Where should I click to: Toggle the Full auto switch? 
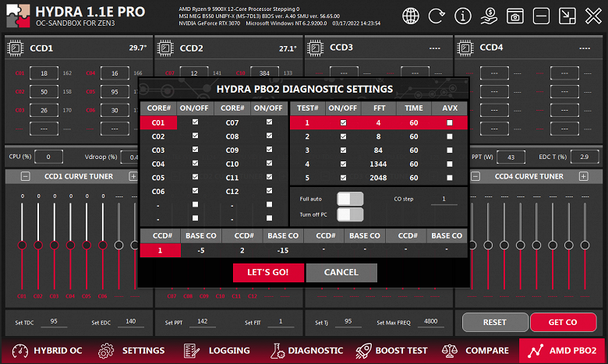(350, 199)
